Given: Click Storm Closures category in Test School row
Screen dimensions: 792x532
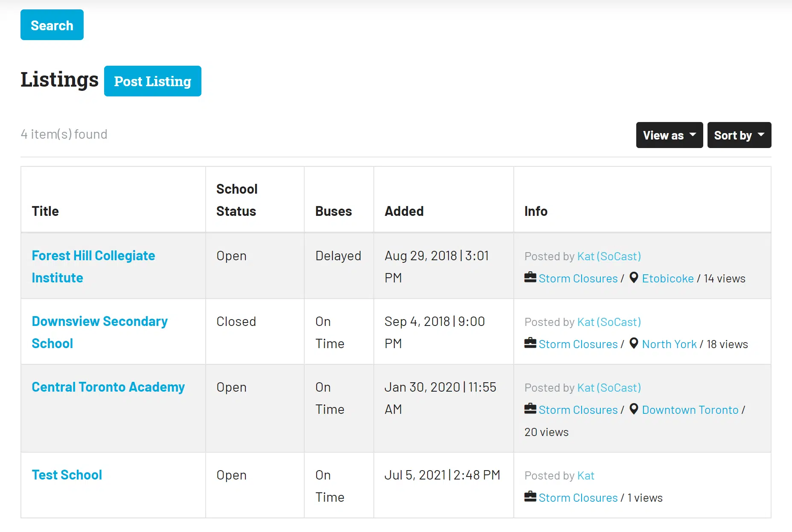Looking at the screenshot, I should 578,498.
